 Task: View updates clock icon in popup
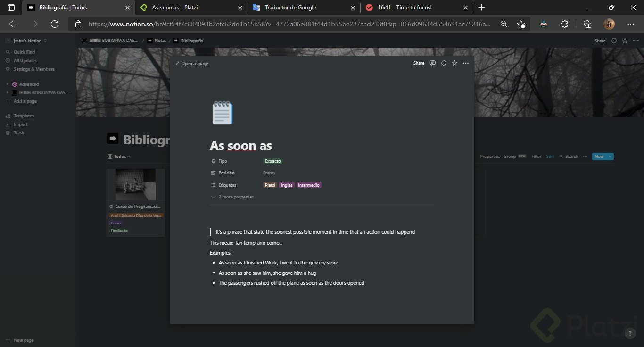(444, 63)
